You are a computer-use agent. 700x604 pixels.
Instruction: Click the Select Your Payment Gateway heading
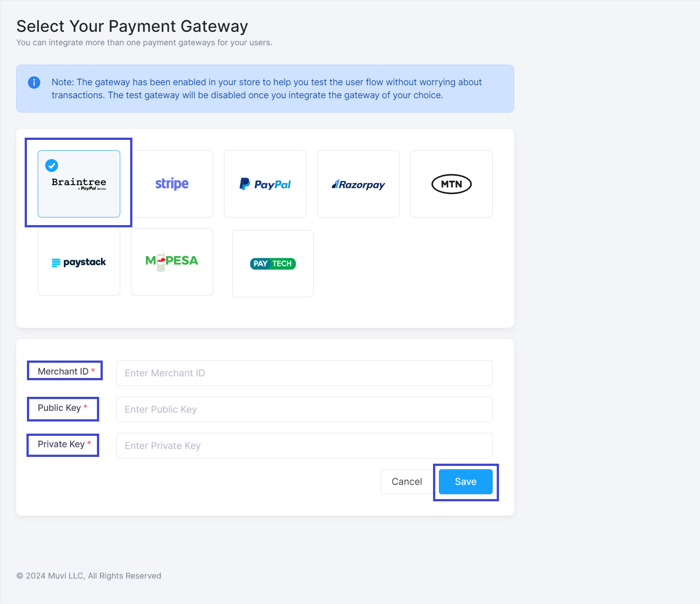tap(132, 26)
